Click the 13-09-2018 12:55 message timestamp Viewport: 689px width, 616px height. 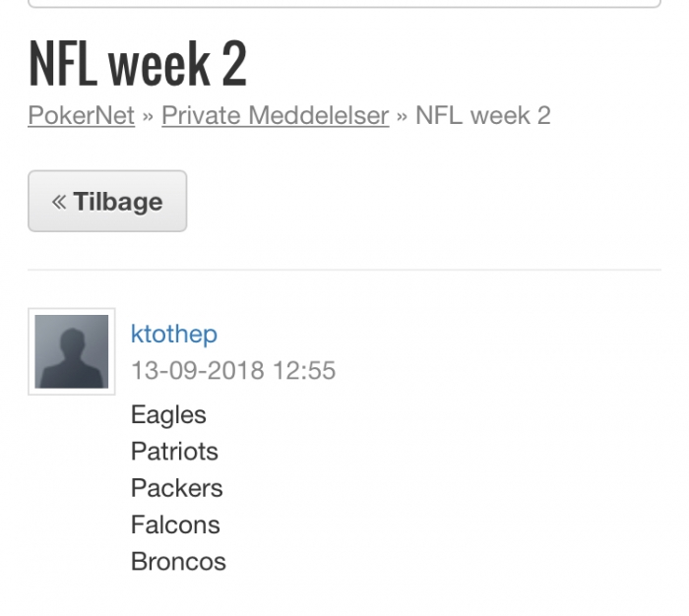pos(233,370)
